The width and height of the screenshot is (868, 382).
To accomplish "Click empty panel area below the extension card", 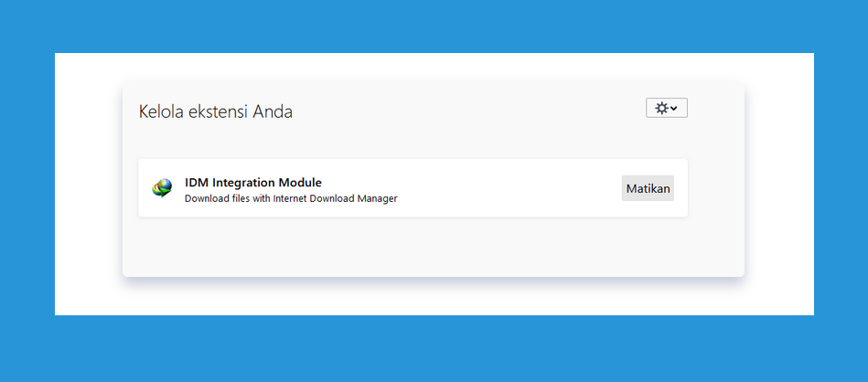I will pyautogui.click(x=413, y=246).
